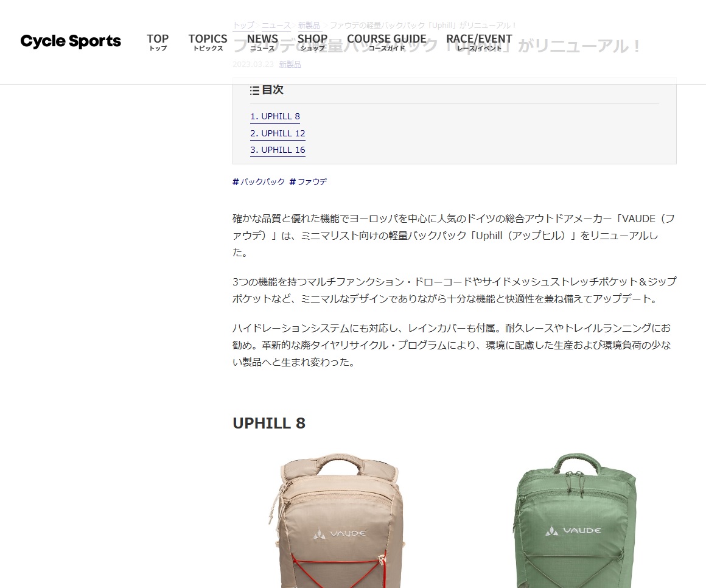The height and width of the screenshot is (588, 706).
Task: Select the #バックパック hashtag
Action: (x=259, y=182)
